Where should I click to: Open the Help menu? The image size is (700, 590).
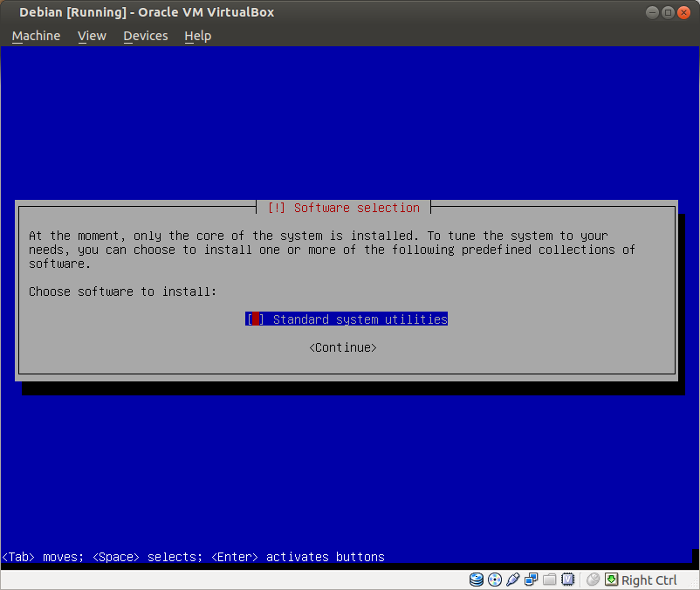click(198, 36)
